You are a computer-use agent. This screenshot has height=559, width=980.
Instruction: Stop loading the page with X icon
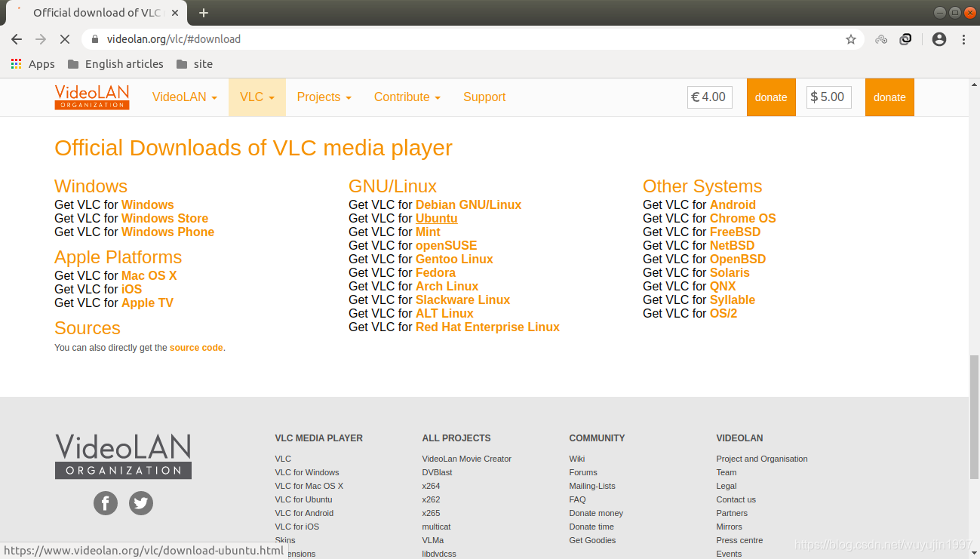pyautogui.click(x=64, y=39)
